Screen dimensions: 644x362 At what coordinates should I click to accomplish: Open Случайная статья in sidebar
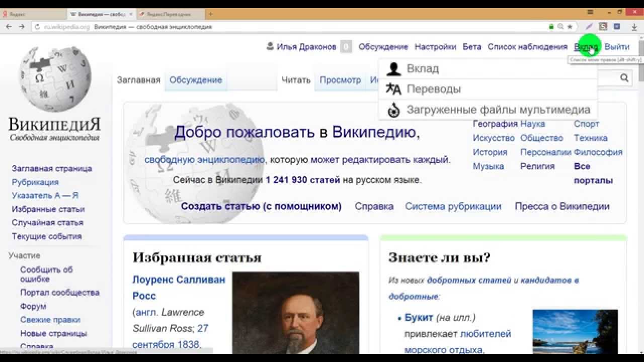pos(48,223)
